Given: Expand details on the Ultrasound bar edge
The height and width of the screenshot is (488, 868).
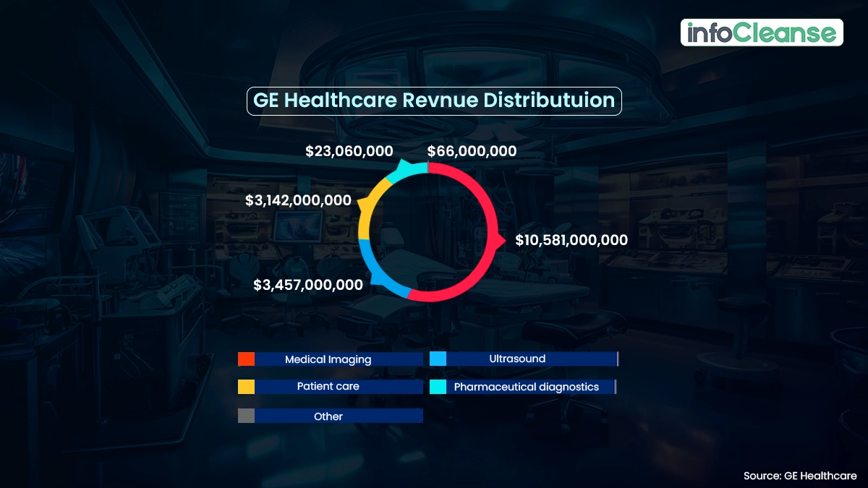Looking at the screenshot, I should coord(616,359).
